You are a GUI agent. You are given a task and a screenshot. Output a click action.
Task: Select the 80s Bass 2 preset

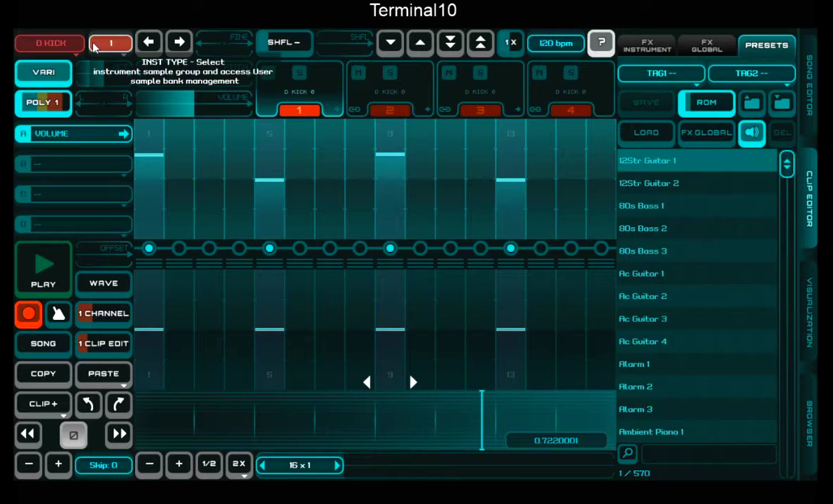pyautogui.click(x=697, y=228)
